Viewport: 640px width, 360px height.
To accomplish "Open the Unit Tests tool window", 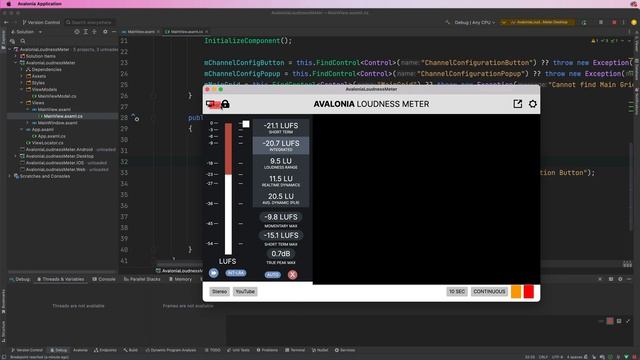I will [x=238, y=350].
